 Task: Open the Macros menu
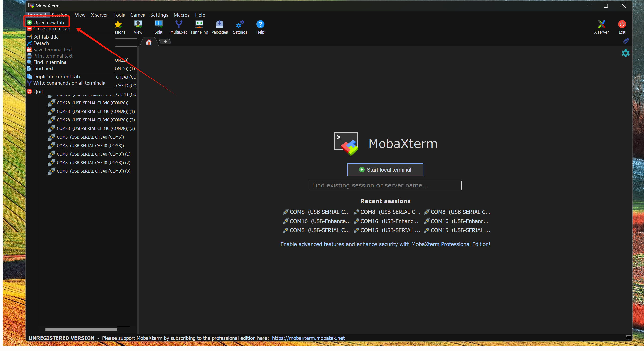click(181, 15)
